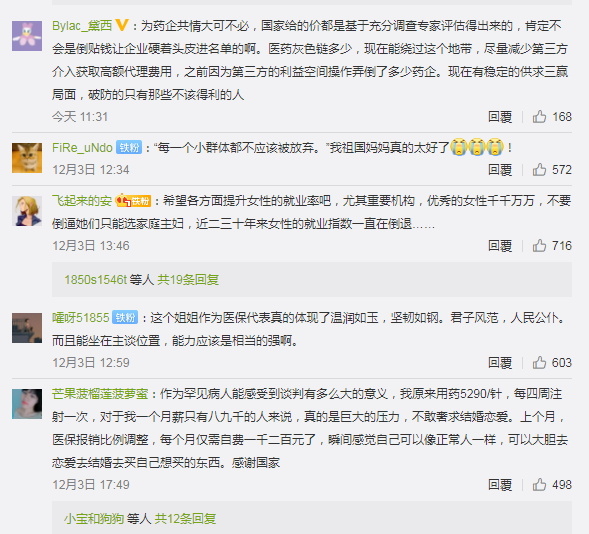Click thumbs-up on comment with 716 likes
The width and height of the screenshot is (589, 534).
coord(539,246)
